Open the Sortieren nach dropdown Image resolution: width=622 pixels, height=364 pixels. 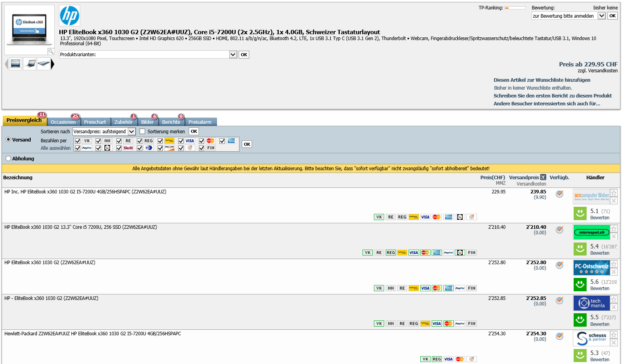coord(131,131)
